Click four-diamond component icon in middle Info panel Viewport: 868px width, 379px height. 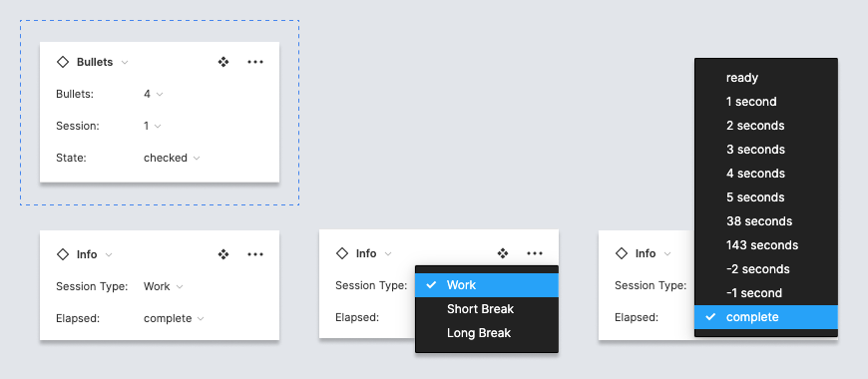[503, 253]
